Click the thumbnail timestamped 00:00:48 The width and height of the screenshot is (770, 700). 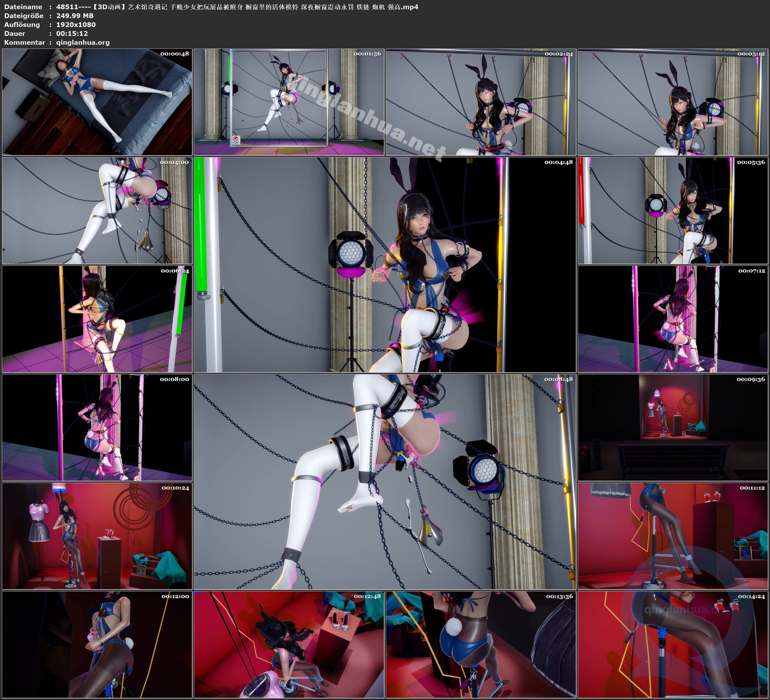(x=97, y=102)
